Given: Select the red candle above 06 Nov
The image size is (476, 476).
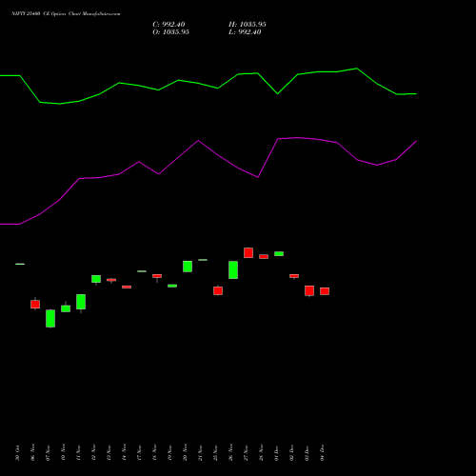Looking at the screenshot, I should (x=35, y=304).
